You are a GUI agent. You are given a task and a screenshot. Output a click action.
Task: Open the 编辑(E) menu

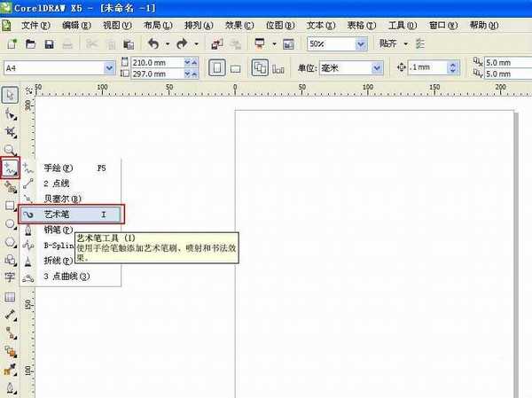pyautogui.click(x=76, y=26)
